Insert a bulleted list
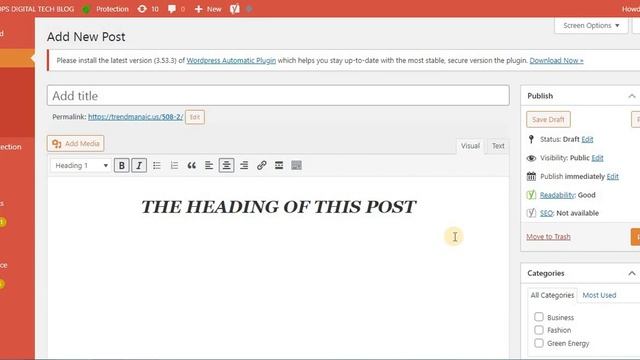Viewport: 640px width, 360px height. coord(157,165)
